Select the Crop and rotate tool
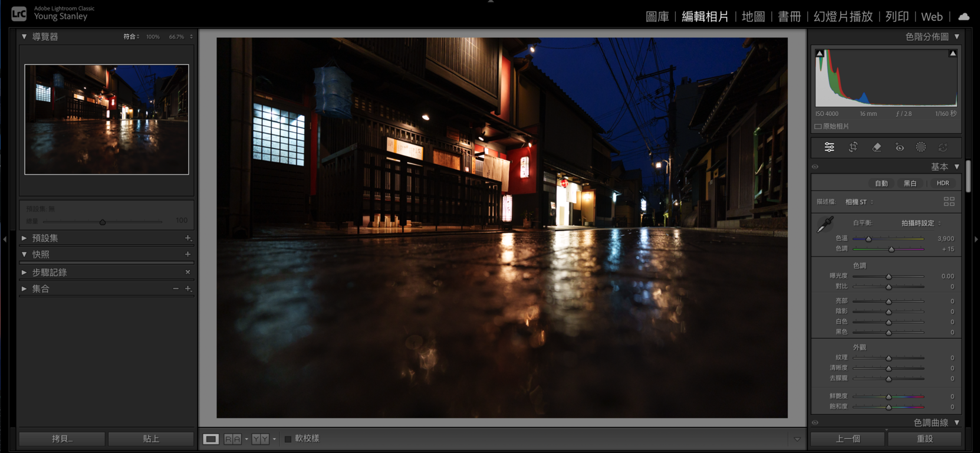 [x=853, y=147]
